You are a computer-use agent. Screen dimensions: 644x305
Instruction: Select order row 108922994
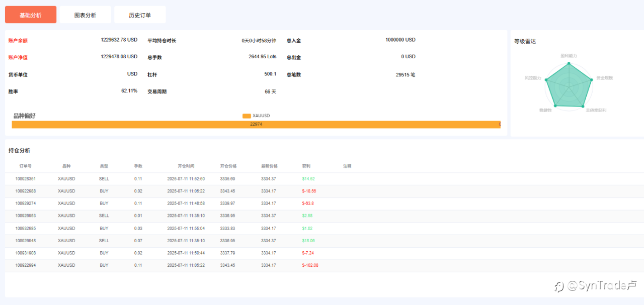pos(26,265)
